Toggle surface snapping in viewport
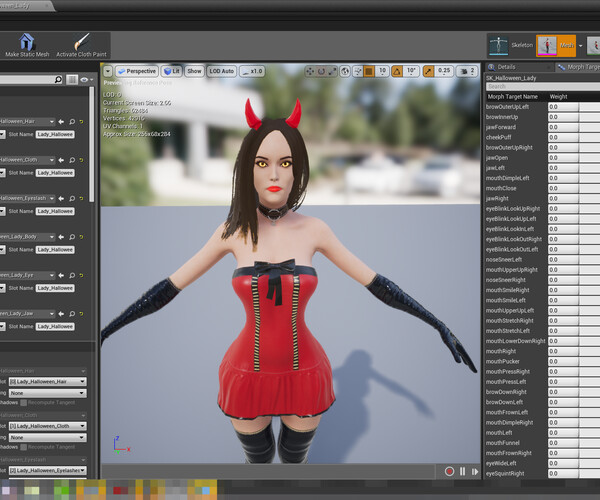Screen dimensions: 600x500 358,71
